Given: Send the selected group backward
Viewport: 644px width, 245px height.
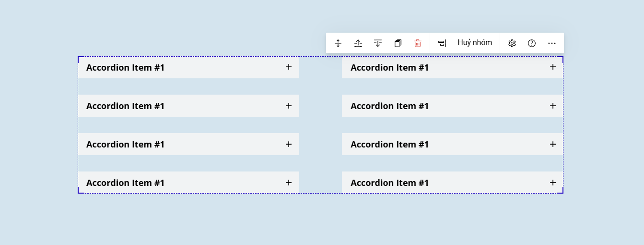Looking at the screenshot, I should click(378, 43).
